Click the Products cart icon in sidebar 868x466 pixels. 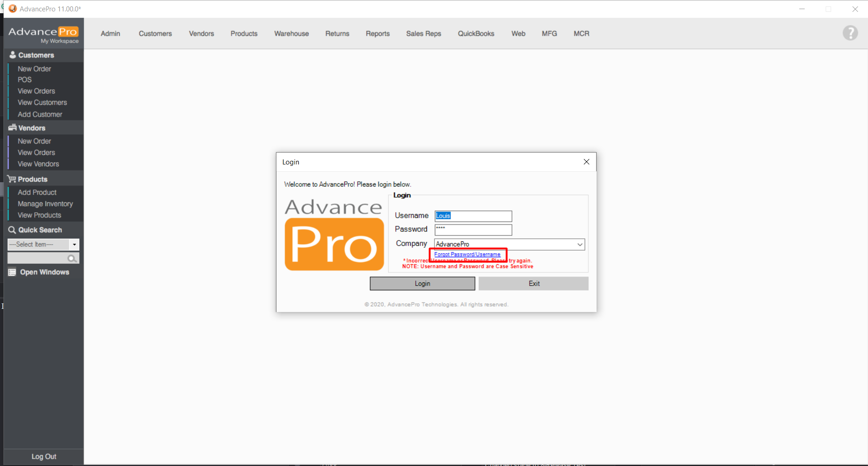(12, 179)
